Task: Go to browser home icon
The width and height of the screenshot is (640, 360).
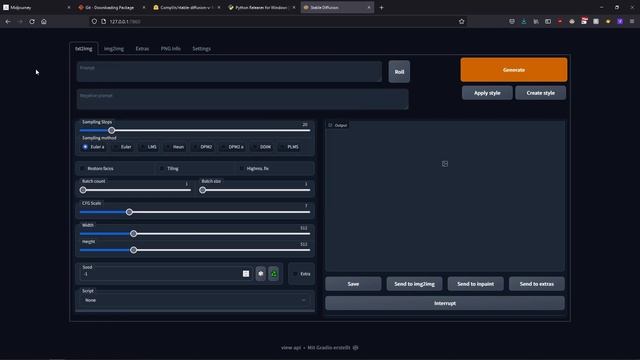Action: pyautogui.click(x=44, y=21)
